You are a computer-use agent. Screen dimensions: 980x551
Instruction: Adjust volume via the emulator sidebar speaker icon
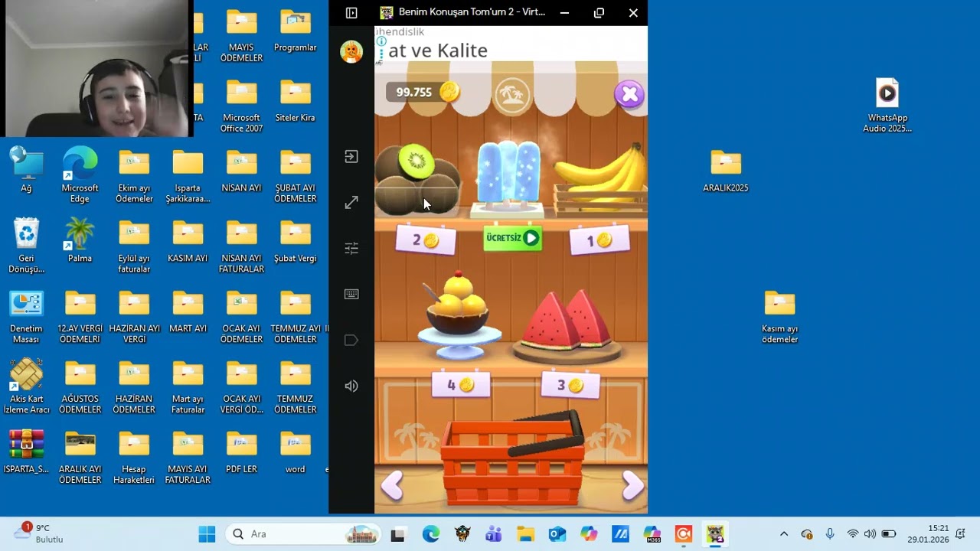(351, 386)
